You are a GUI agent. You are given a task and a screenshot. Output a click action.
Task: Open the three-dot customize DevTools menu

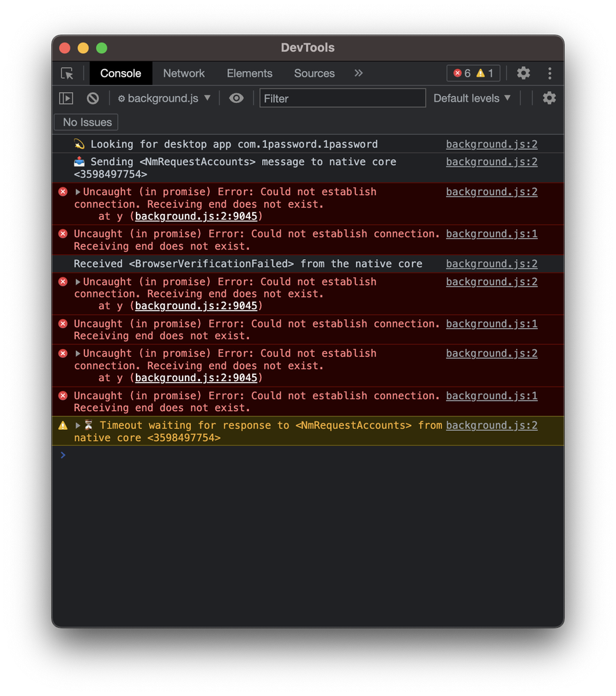point(550,73)
